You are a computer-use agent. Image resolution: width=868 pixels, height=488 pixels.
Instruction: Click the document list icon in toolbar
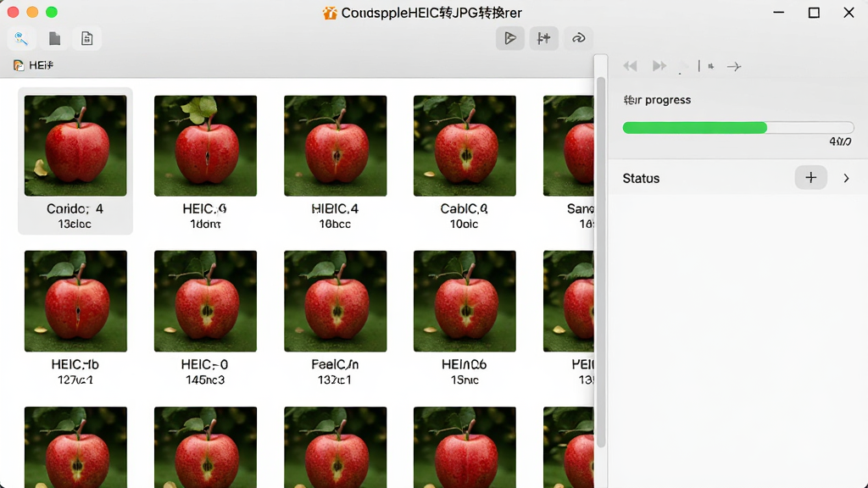(x=87, y=38)
